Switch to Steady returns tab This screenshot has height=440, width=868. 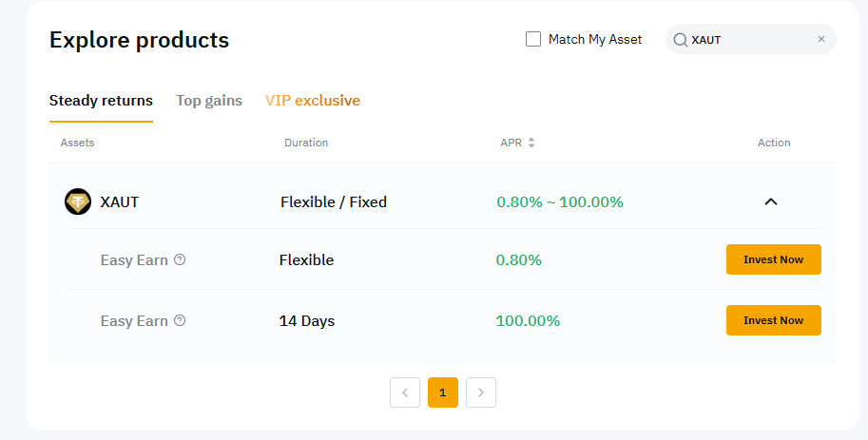pos(101,101)
